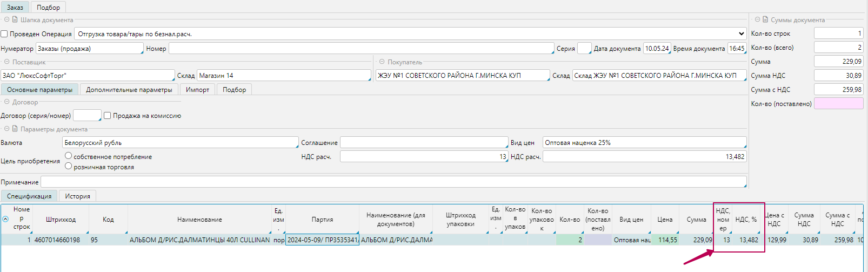Collapse the Шапка документа section
The height and width of the screenshot is (272, 868).
click(7, 19)
